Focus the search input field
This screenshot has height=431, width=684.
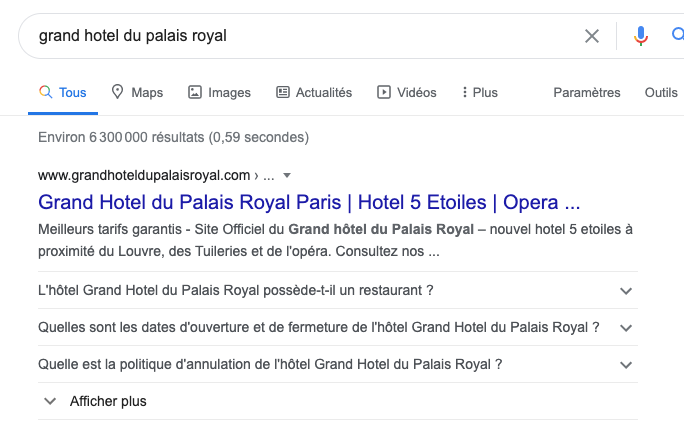coord(305,36)
